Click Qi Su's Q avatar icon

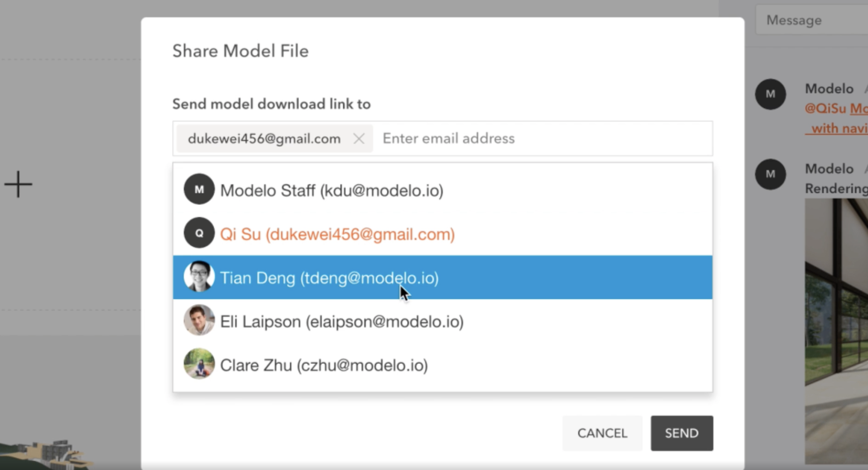click(199, 233)
